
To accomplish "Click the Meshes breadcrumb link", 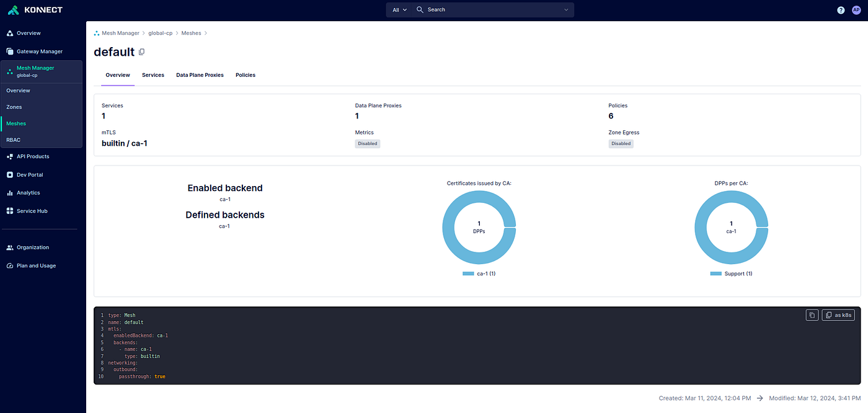I will coord(191,33).
